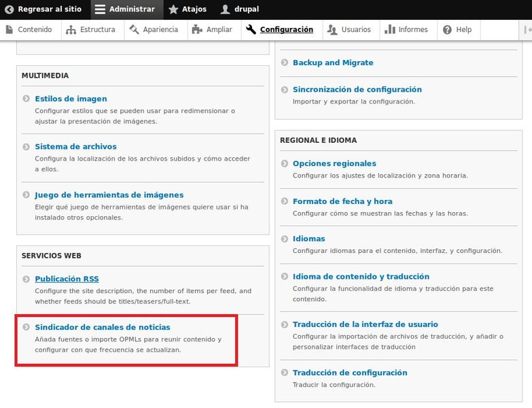Open Opciones regionales settings

[x=334, y=164]
